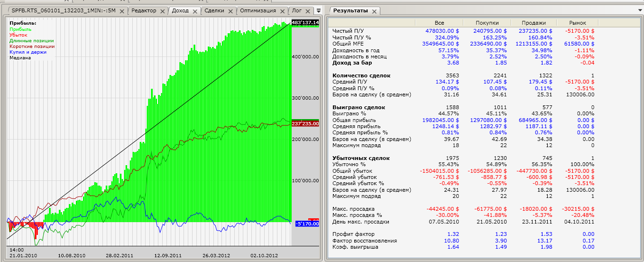Close the SPFB.RTS chart tab
The height and width of the screenshot is (262, 644).
coord(122,11)
